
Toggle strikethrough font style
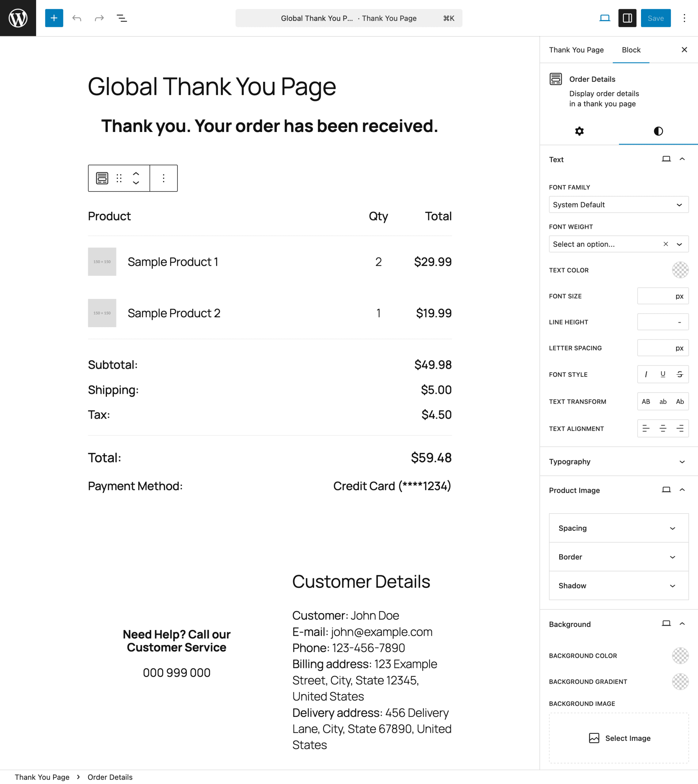680,374
